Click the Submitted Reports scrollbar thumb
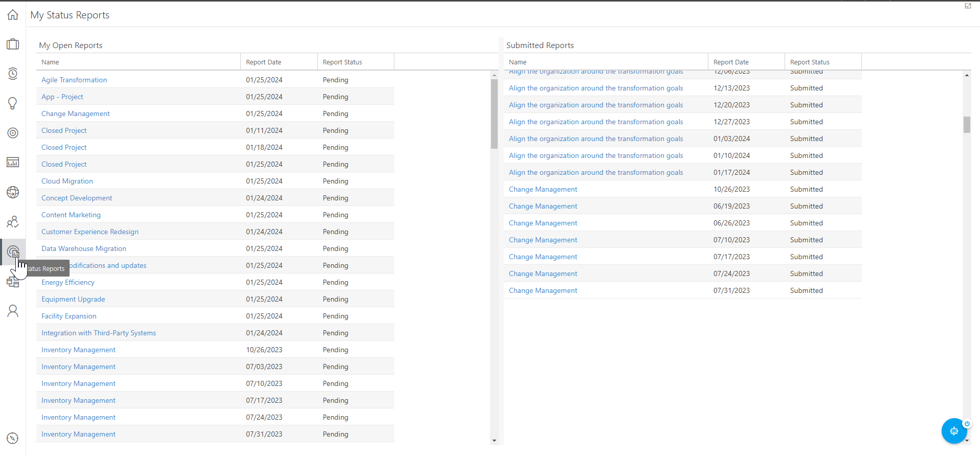This screenshot has width=980, height=457. click(x=967, y=125)
